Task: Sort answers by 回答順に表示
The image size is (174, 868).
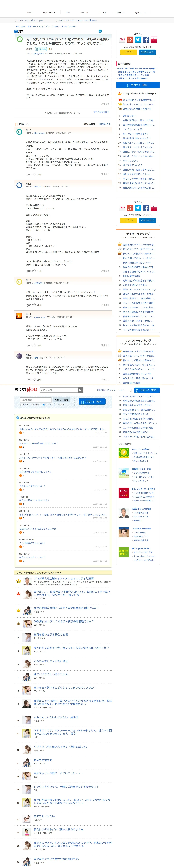Action: [x=105, y=124]
